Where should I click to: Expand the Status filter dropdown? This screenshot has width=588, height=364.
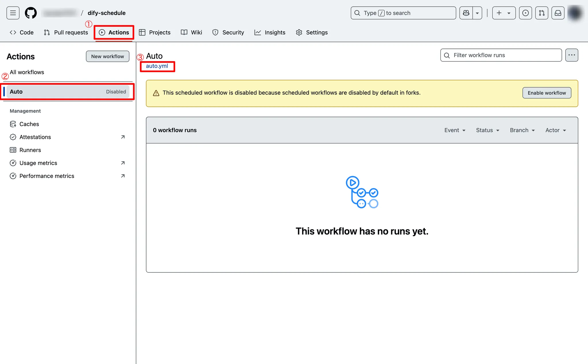(x=488, y=130)
